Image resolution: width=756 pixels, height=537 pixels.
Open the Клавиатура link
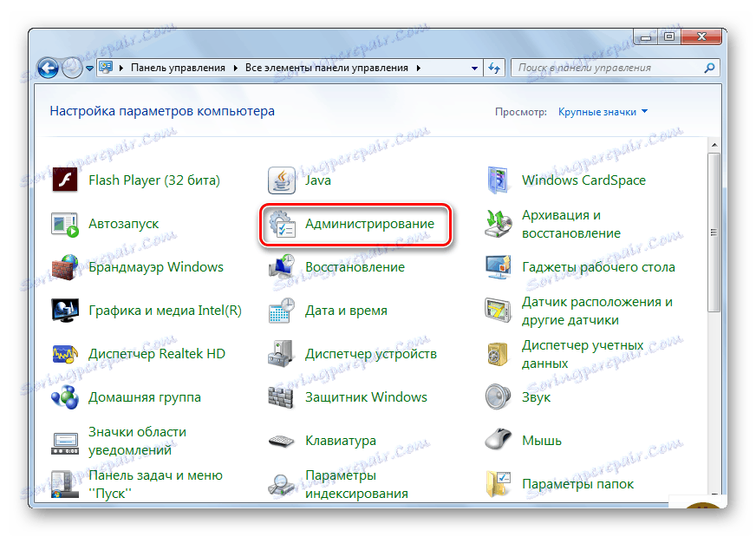[x=341, y=441]
